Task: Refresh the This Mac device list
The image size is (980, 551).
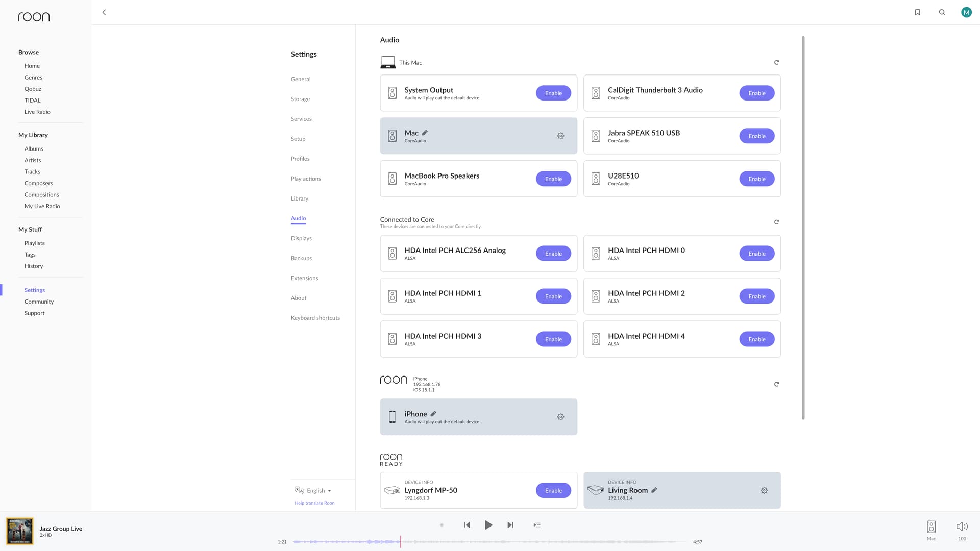Action: [x=776, y=62]
